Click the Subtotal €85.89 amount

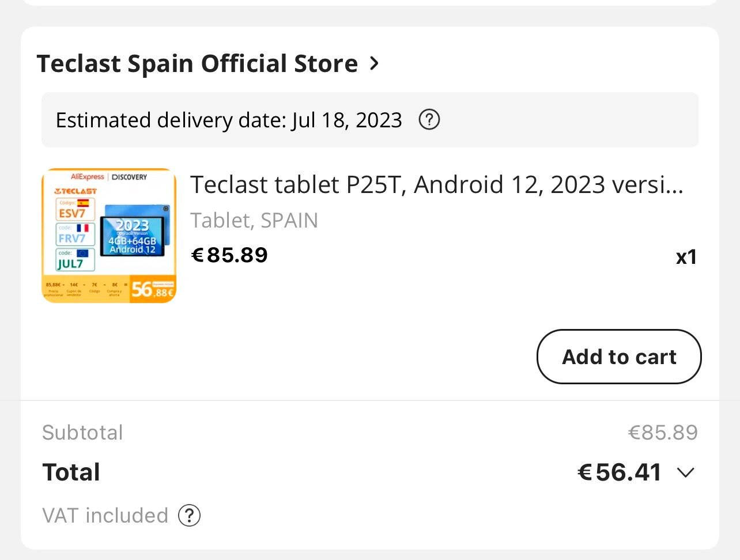(663, 433)
